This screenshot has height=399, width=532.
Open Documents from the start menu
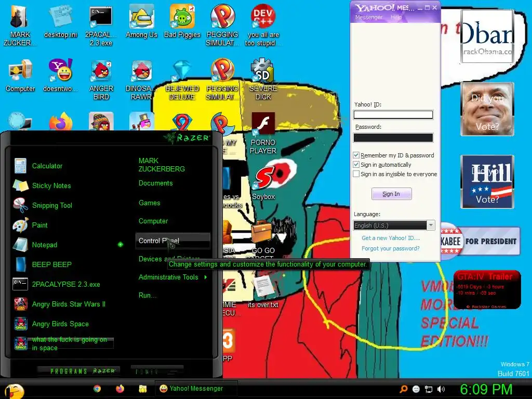coord(155,183)
